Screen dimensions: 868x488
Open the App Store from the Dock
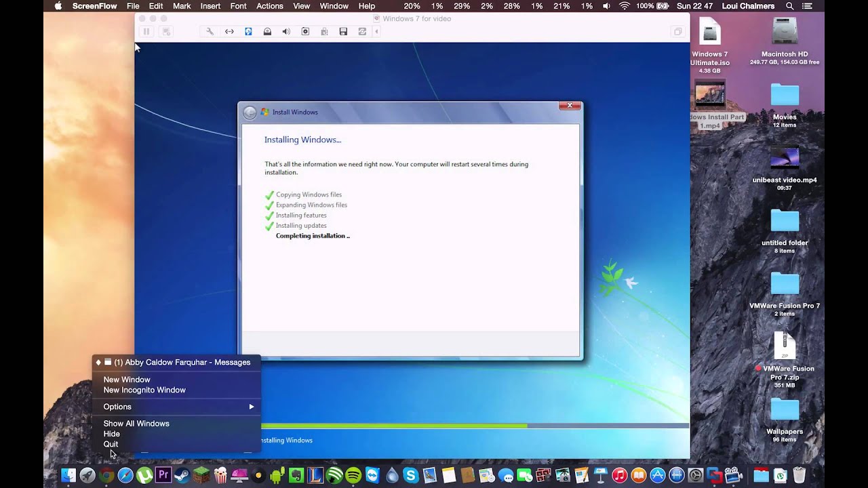(657, 475)
